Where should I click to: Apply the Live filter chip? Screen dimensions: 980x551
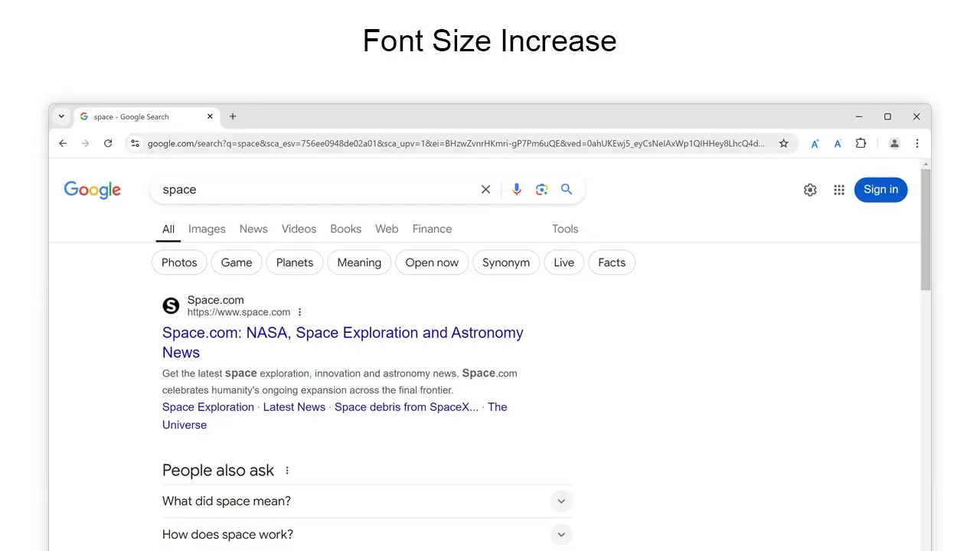click(x=563, y=262)
